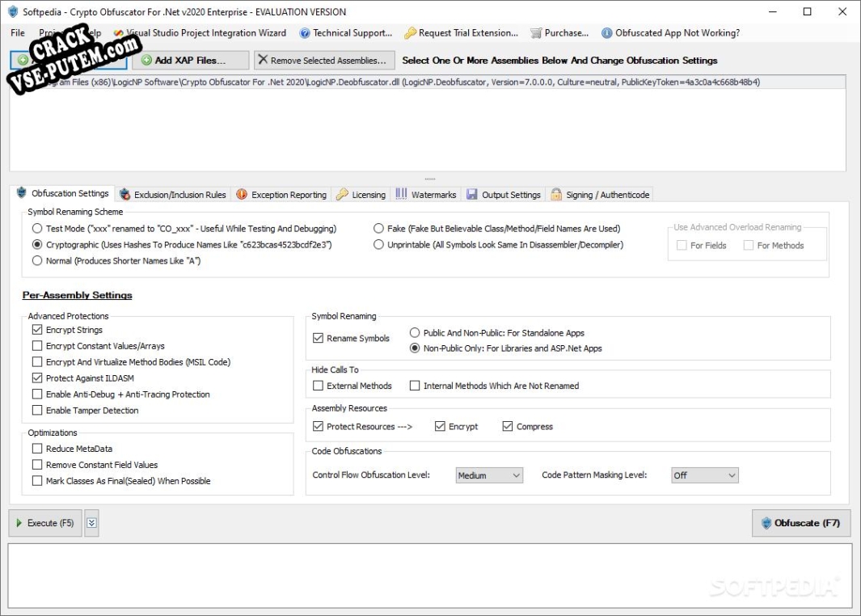
Task: Enable Anti-Debug + Anti-Tracing Protection
Action: click(x=37, y=394)
